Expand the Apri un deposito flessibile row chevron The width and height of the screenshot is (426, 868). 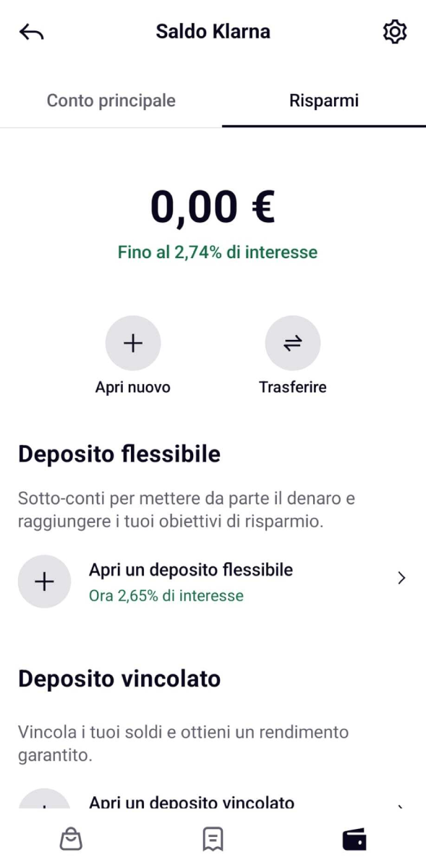(x=403, y=578)
